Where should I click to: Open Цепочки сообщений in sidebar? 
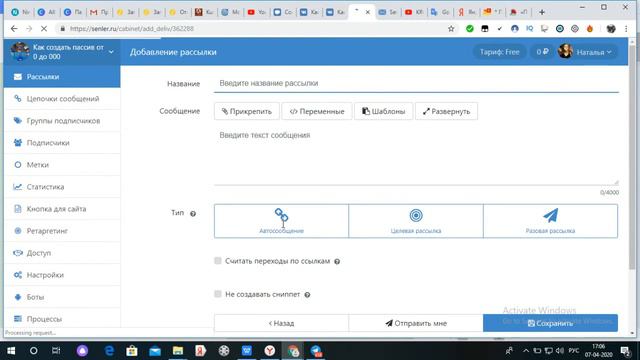pyautogui.click(x=62, y=99)
